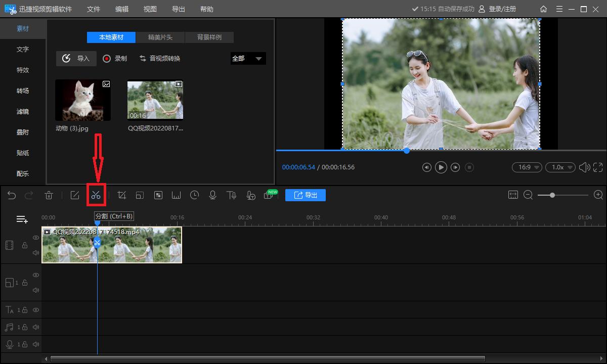Mute the music track speaker icon

coord(36,327)
